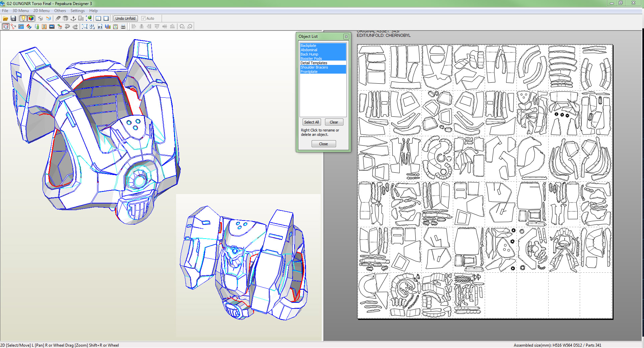Select Back Hump in the Object List
Image resolution: width=644 pixels, height=348 pixels.
coord(323,54)
